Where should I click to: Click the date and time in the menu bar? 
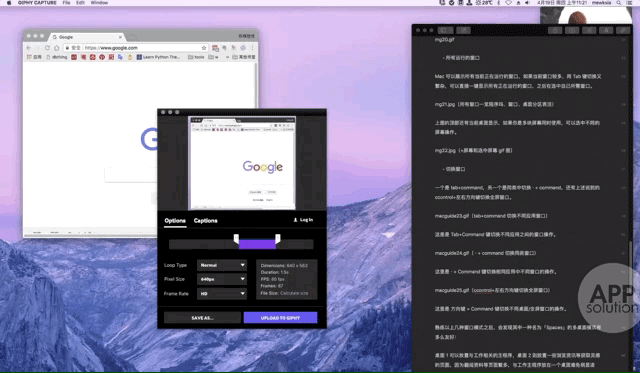pos(562,3)
